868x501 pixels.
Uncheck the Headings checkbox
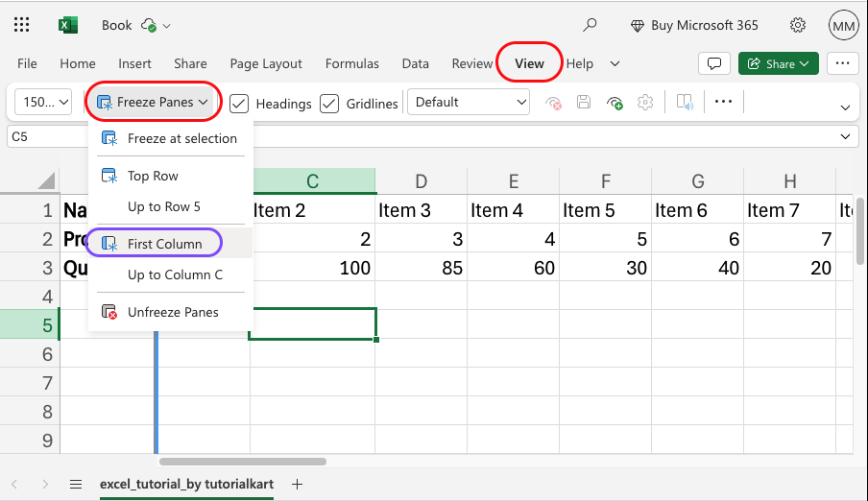click(x=239, y=104)
